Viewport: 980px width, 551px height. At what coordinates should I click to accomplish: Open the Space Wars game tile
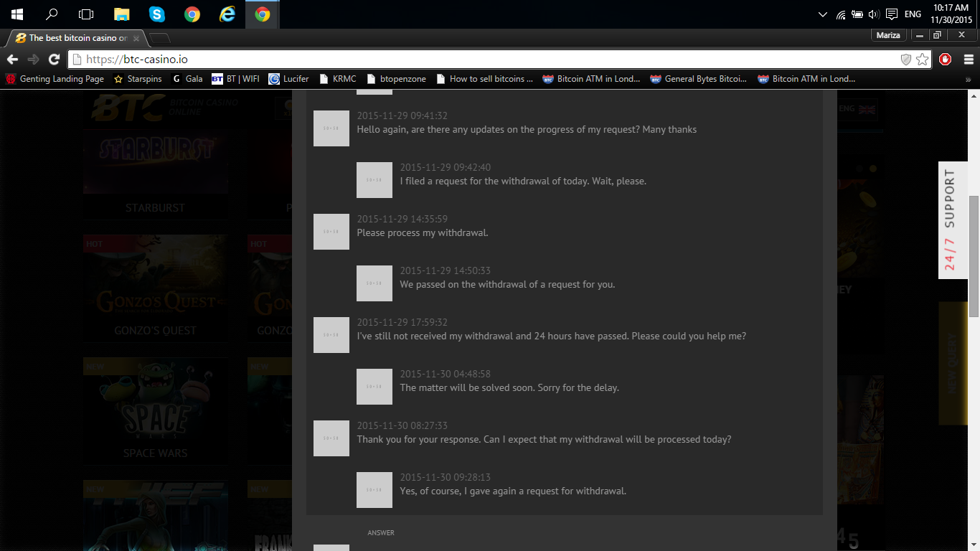(x=156, y=412)
